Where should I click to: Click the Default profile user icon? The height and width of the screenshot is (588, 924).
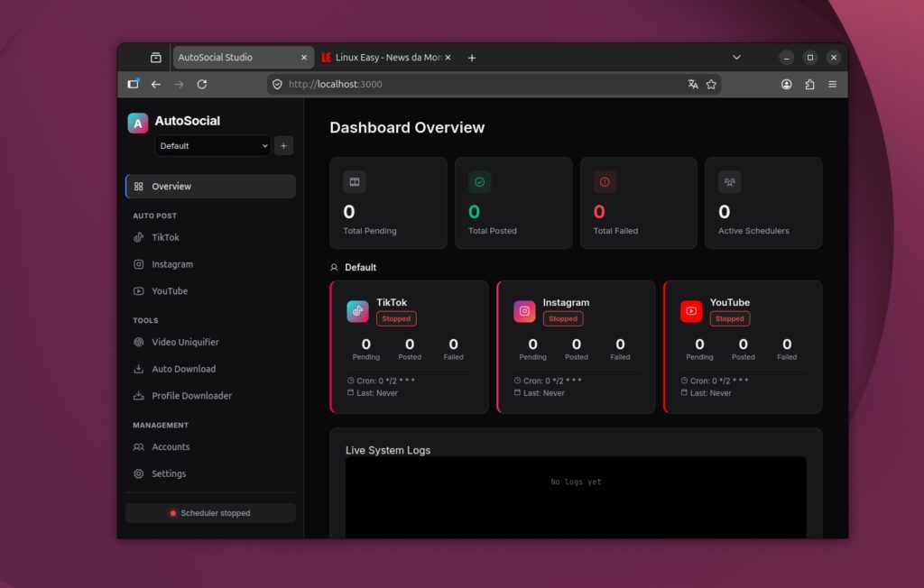pos(334,268)
